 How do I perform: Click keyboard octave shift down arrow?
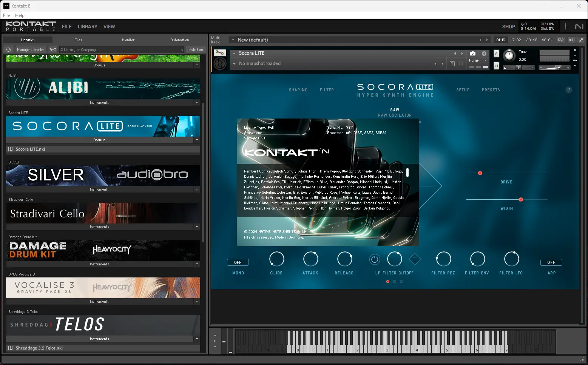click(x=215, y=347)
